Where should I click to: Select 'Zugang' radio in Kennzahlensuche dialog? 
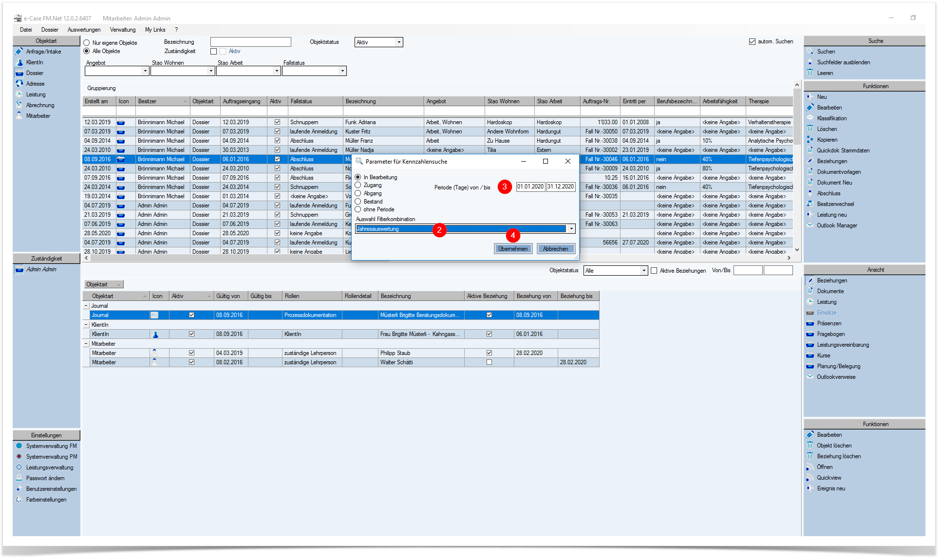(x=358, y=185)
